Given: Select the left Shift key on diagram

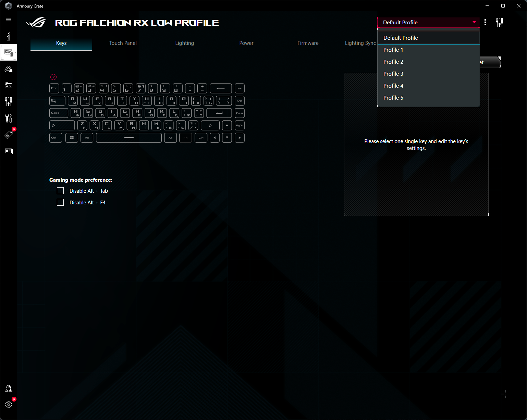Looking at the screenshot, I should (62, 125).
